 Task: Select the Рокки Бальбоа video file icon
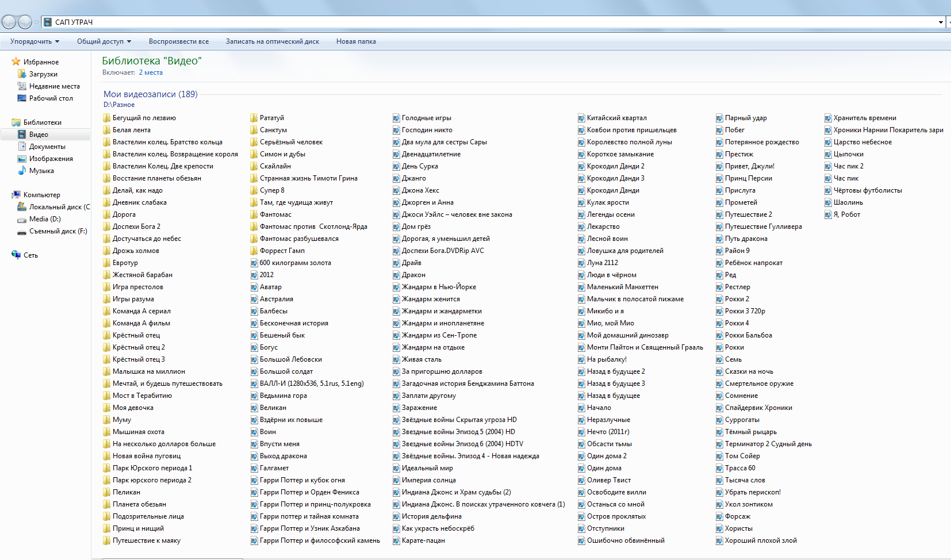coord(719,335)
